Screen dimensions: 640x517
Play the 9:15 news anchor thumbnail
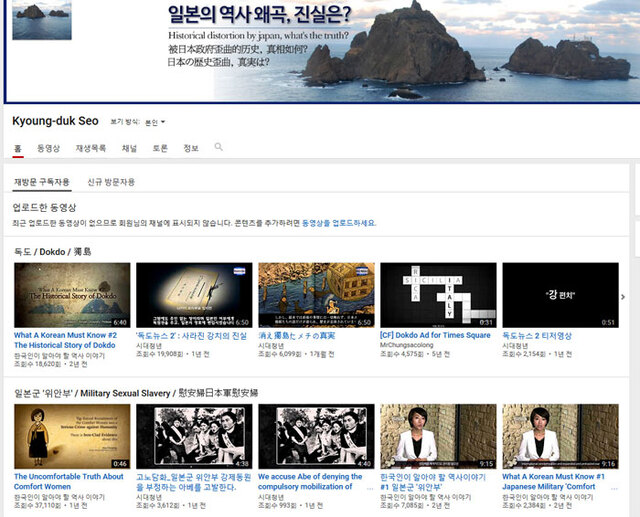438,437
